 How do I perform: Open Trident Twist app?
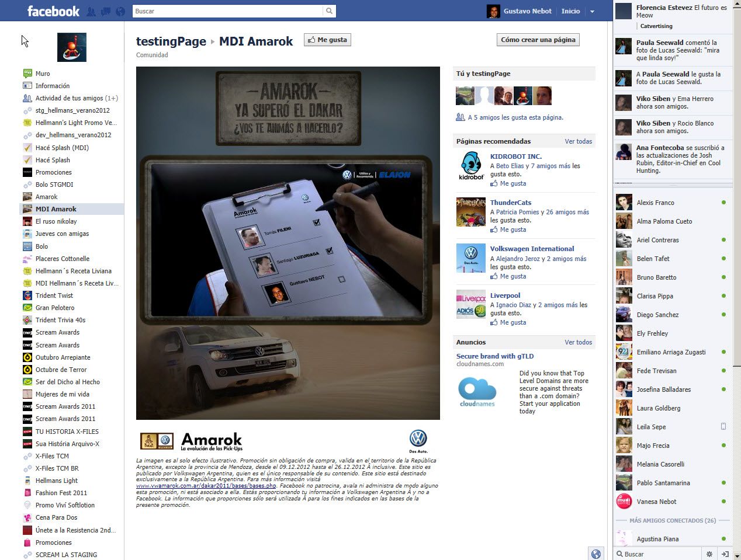point(54,295)
